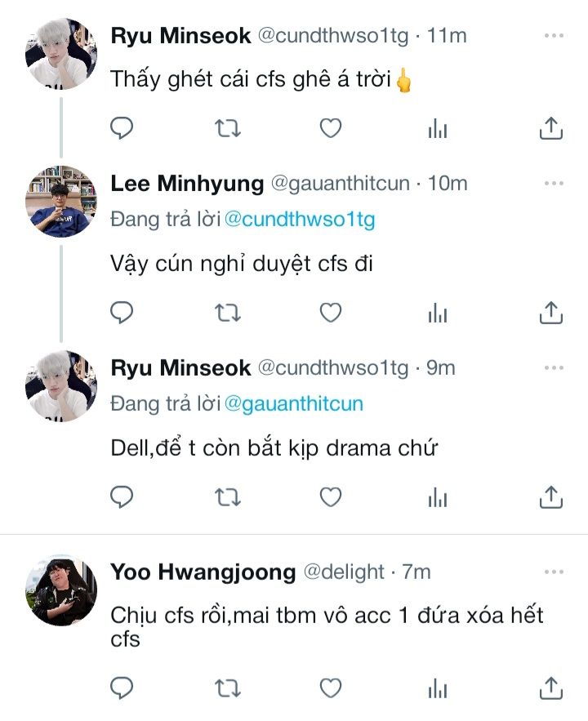
Task: Expand more menu on Yoo Hwangjoong's tweet
Action: (554, 572)
